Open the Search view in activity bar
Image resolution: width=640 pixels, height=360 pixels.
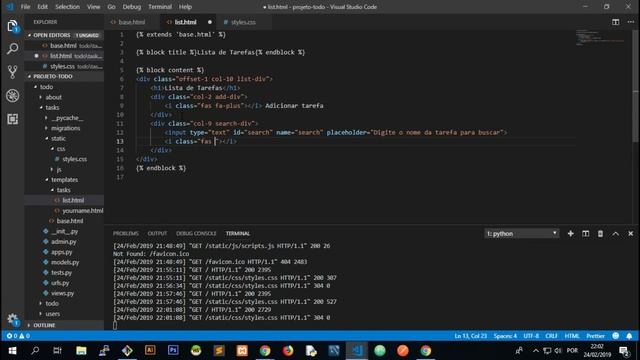(x=12, y=49)
